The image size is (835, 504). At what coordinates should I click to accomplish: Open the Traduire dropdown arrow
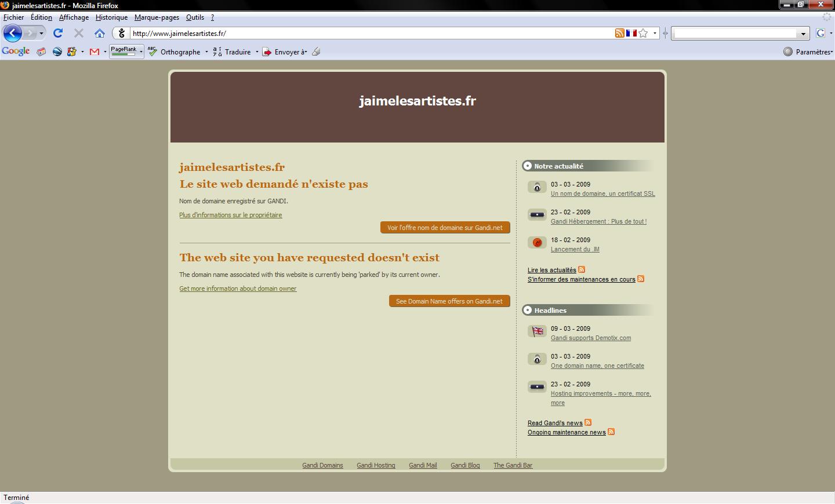[x=257, y=52]
